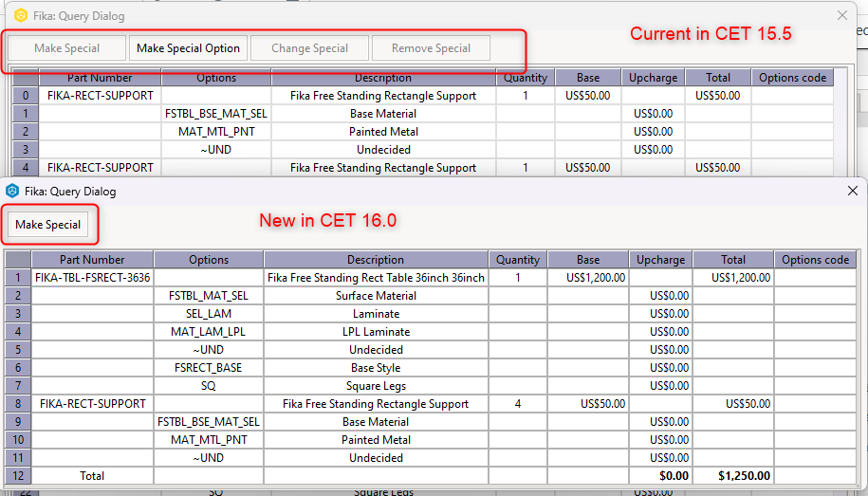Click FIKA-RECT-SUPPORT in lower table row 8
This screenshot has width=868, height=496.
click(92, 404)
